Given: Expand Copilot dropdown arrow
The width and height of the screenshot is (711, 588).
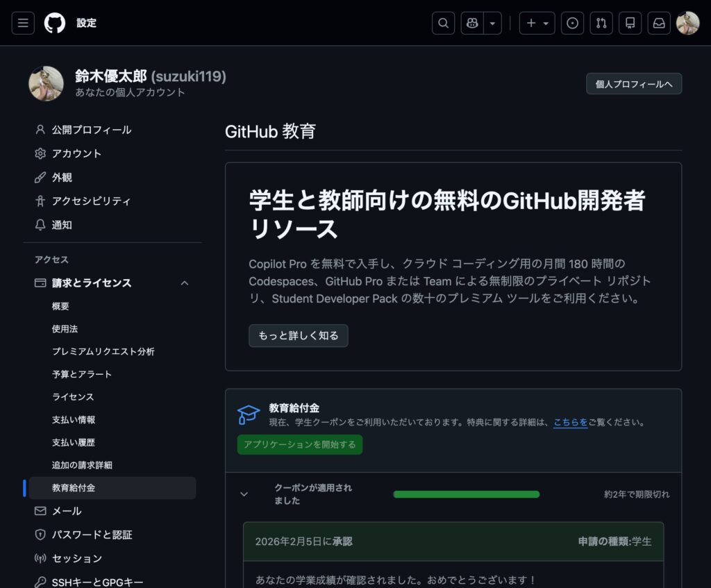Looking at the screenshot, I should (492, 23).
